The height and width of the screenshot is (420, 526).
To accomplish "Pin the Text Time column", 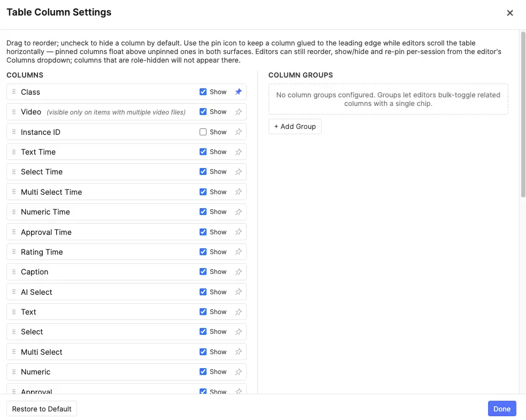I will pyautogui.click(x=239, y=151).
